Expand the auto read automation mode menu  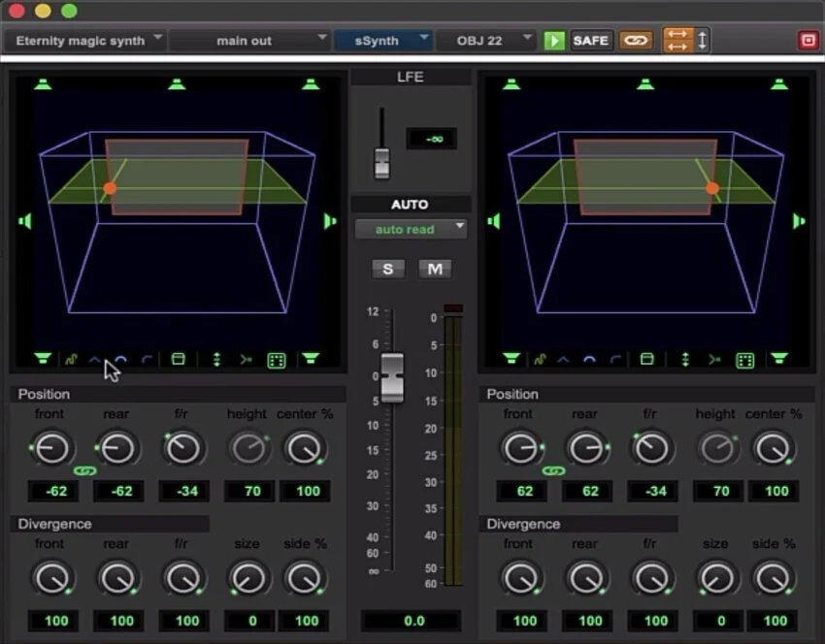pyautogui.click(x=411, y=229)
